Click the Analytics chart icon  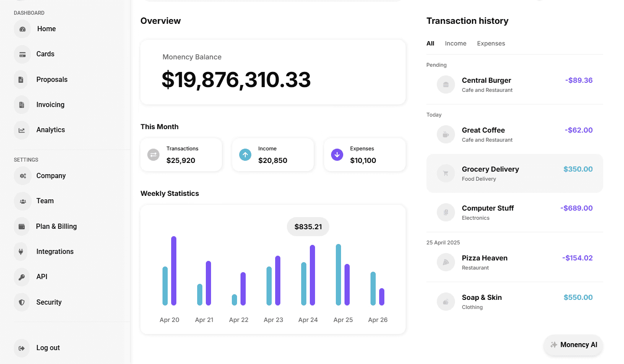pyautogui.click(x=22, y=130)
